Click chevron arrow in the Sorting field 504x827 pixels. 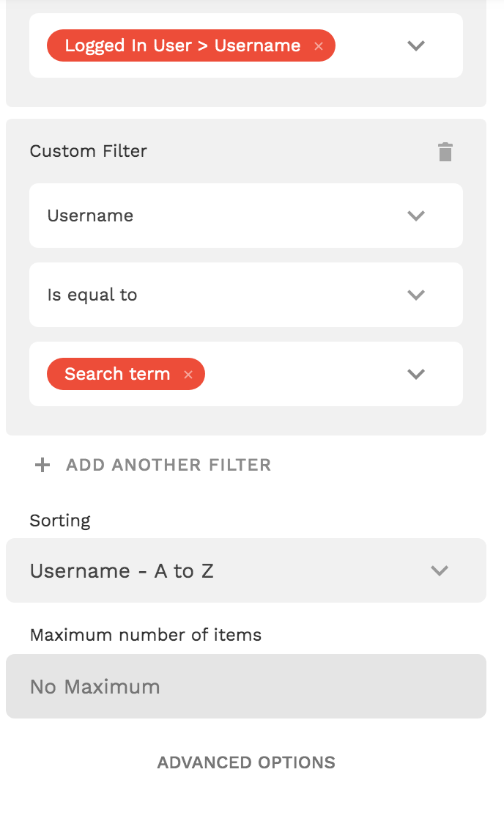click(x=440, y=570)
